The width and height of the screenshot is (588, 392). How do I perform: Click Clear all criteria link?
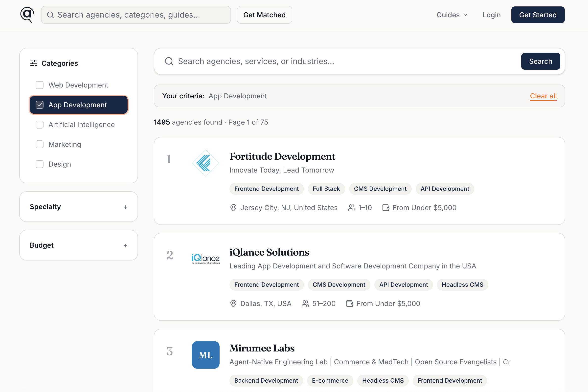click(x=543, y=96)
